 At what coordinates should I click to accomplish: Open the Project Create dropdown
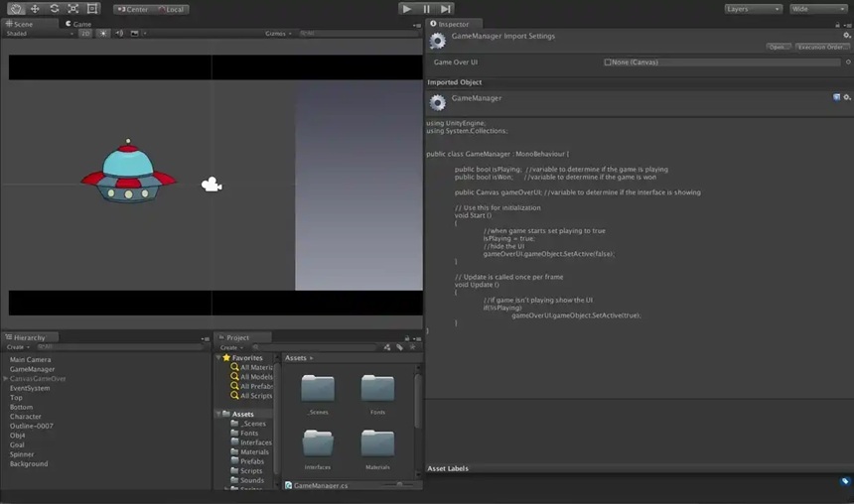(x=231, y=347)
